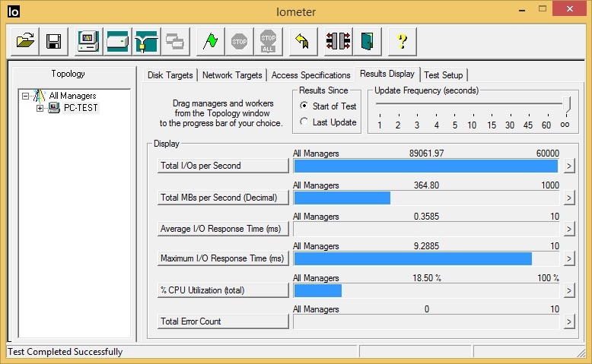Open arrow menu for Total MBs row
This screenshot has width=592, height=364.
[x=569, y=198]
